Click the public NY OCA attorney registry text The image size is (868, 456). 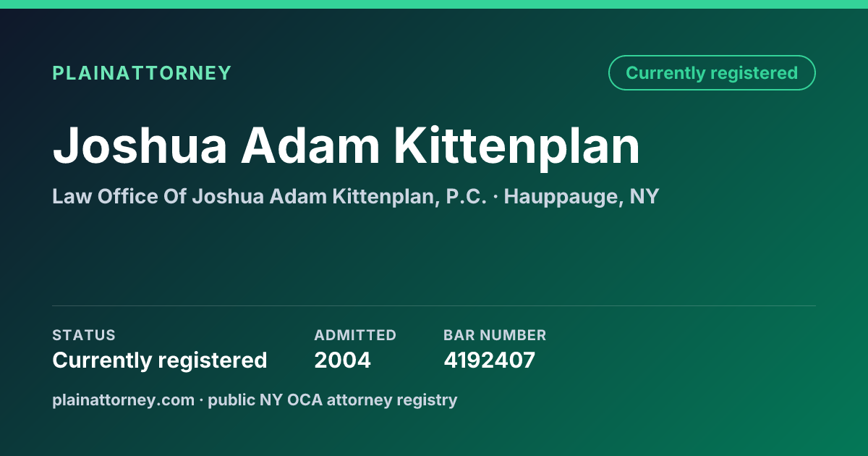[x=333, y=400]
